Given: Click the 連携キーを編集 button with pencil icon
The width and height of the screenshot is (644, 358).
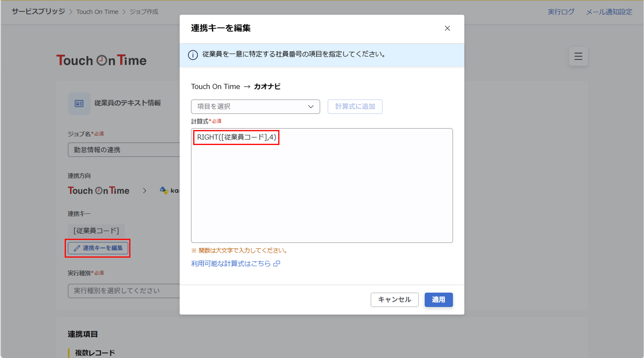Looking at the screenshot, I should click(98, 248).
